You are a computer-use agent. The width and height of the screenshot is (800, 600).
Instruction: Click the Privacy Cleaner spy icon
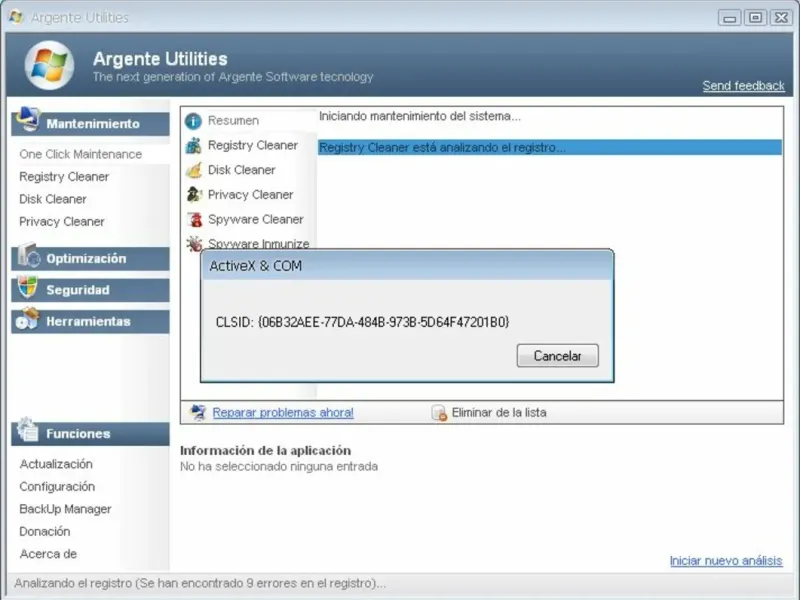pos(193,194)
